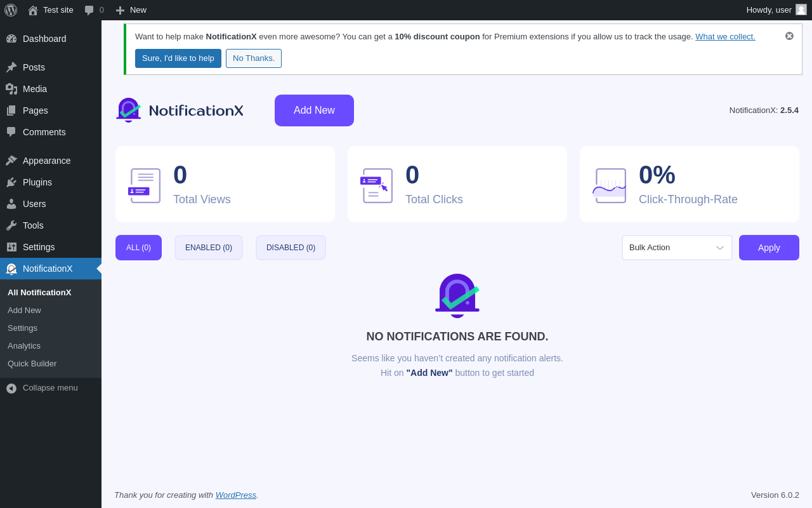Go to Pages menu
812x508 pixels.
51,110
